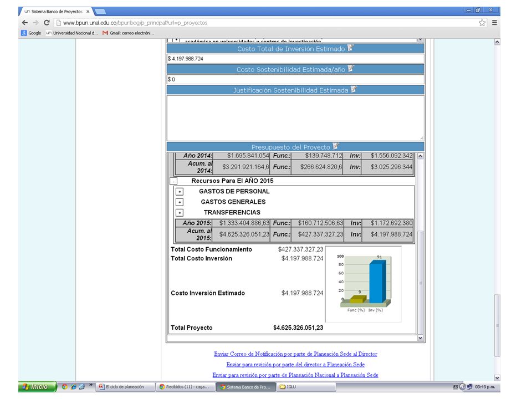Switch to Recibidos (11) taskbar window

pyautogui.click(x=186, y=387)
